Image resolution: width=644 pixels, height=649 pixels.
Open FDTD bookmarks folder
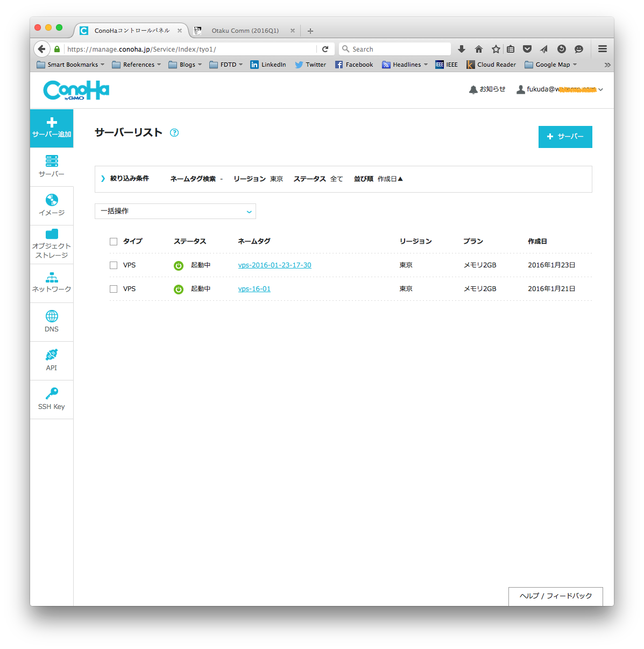(x=226, y=65)
